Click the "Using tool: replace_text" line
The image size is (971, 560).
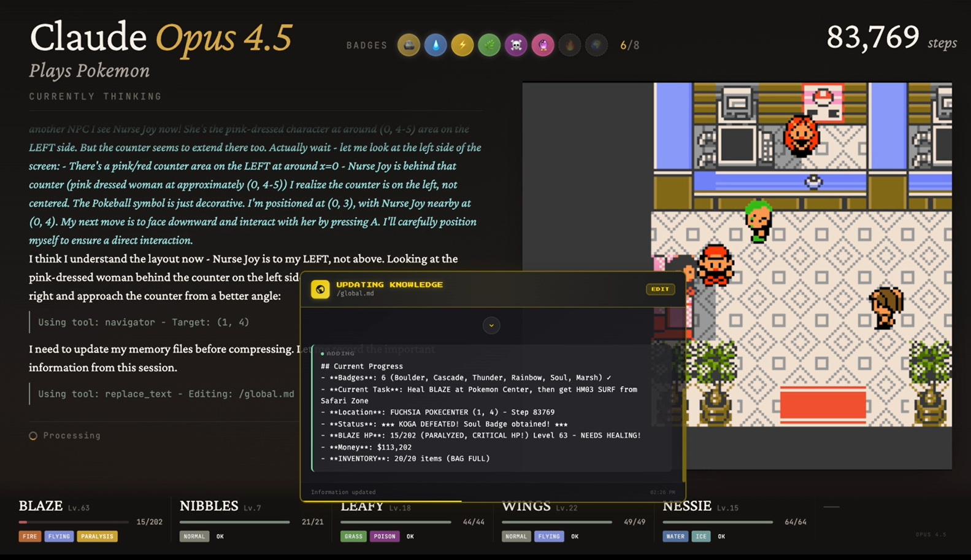(166, 394)
